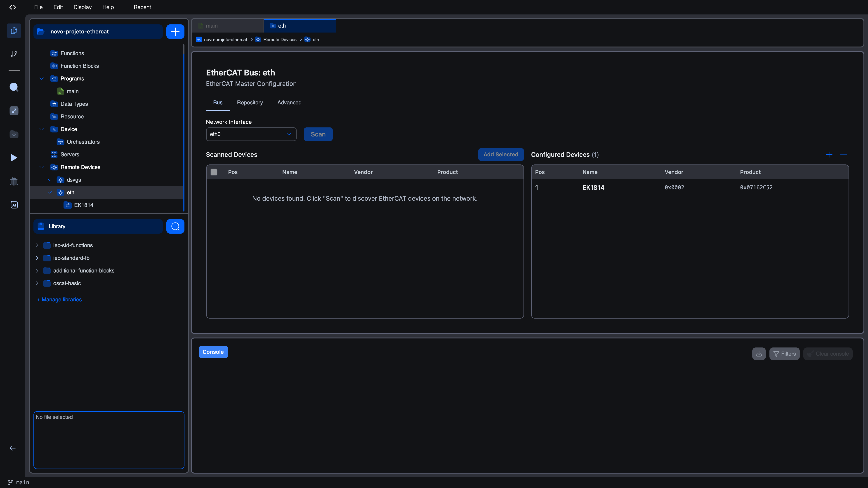Open the project explorer sidebar icon
This screenshot has height=488, width=868.
(x=14, y=31)
